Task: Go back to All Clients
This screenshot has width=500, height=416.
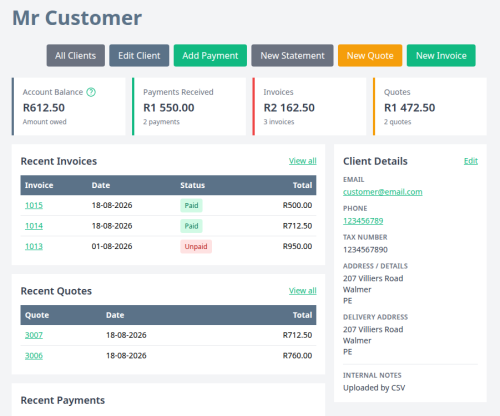Action: coord(76,56)
